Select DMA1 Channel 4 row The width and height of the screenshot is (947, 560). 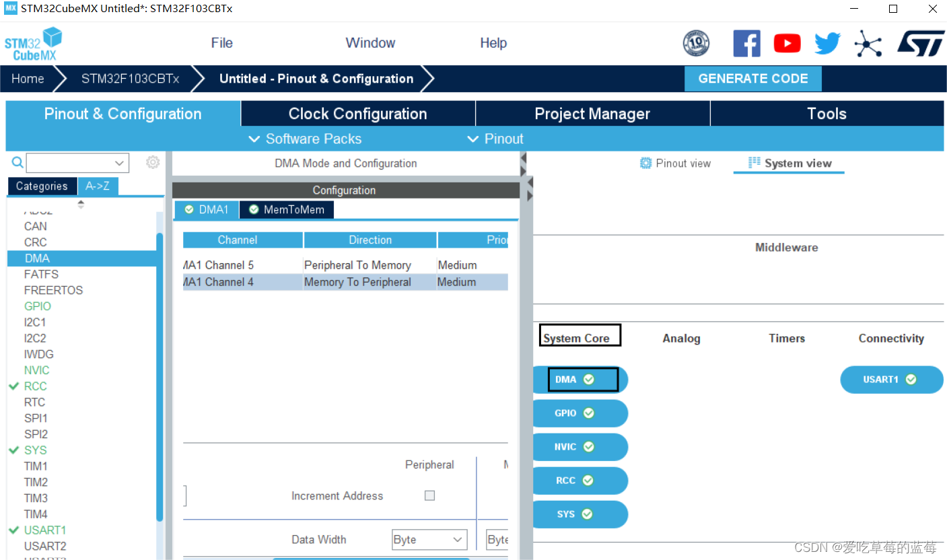[345, 282]
